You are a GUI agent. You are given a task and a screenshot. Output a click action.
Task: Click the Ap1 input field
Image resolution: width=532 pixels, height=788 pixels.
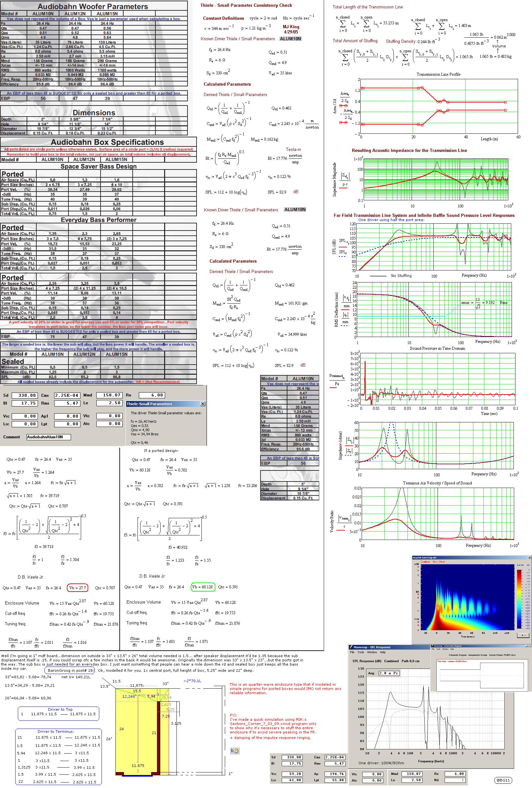(x=67, y=416)
